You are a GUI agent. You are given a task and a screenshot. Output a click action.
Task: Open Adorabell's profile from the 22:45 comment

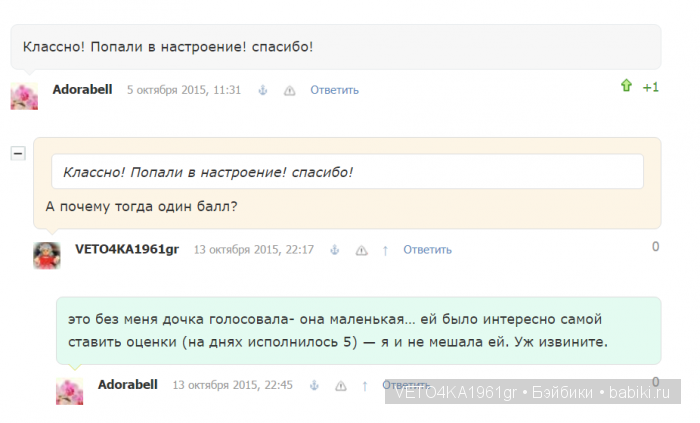pos(128,385)
